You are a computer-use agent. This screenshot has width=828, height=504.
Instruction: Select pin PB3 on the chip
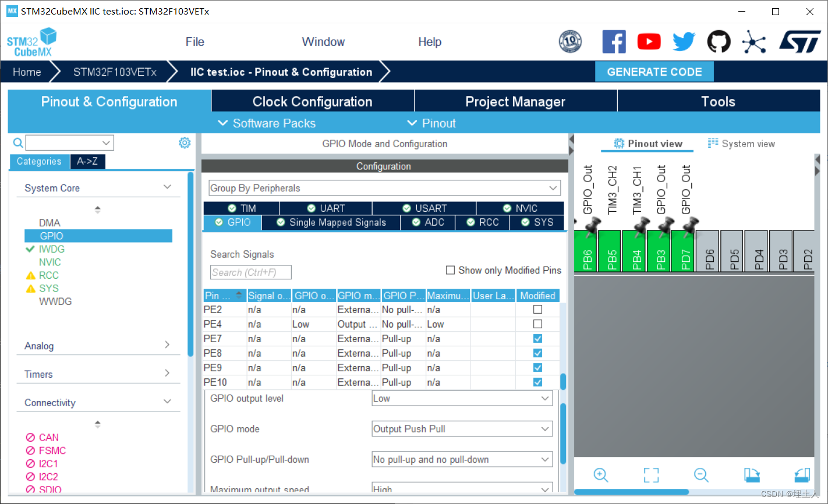(658, 251)
